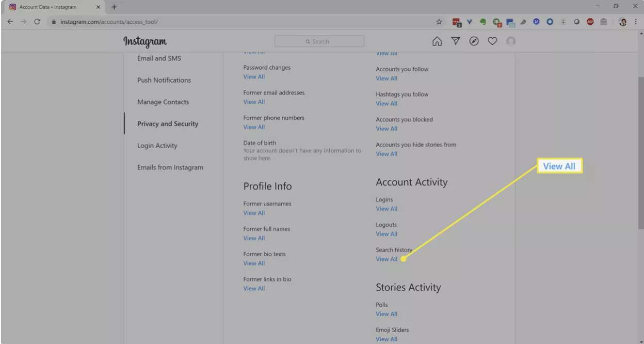Image resolution: width=644 pixels, height=344 pixels.
Task: Open Instagram direct messages paper plane icon
Action: pyautogui.click(x=455, y=41)
